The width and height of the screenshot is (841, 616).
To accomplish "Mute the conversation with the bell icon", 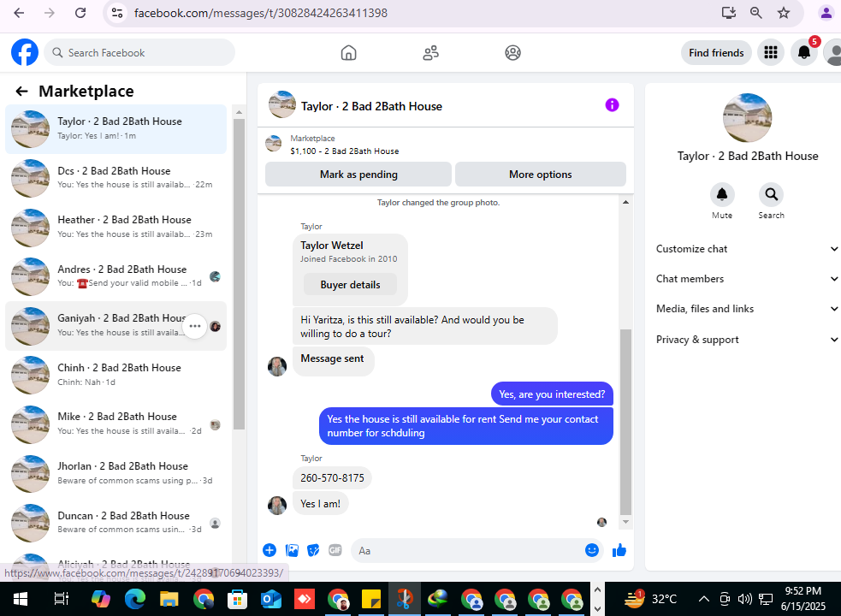I will coord(722,194).
